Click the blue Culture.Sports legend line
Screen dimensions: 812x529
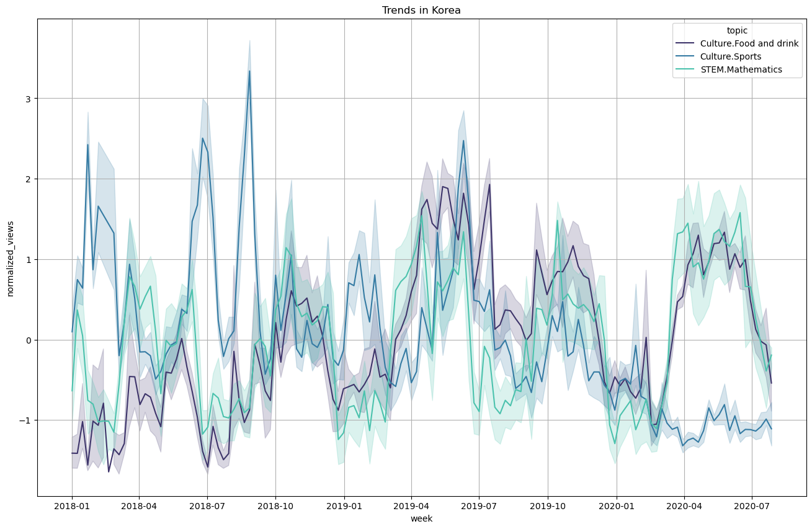(685, 56)
